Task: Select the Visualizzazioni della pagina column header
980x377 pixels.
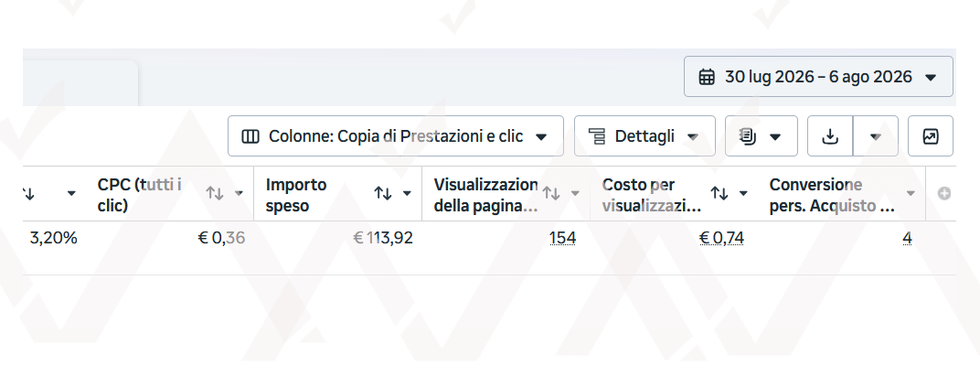Action: pyautogui.click(x=485, y=194)
